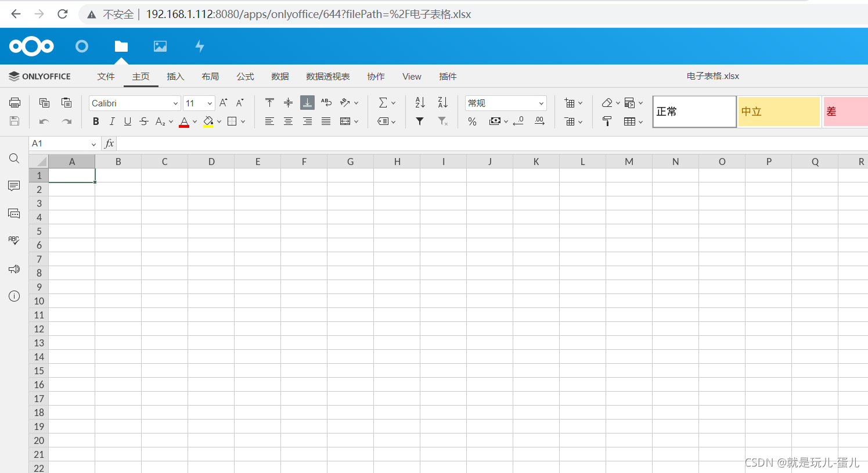Click the A1 cell name box
The height and width of the screenshot is (473, 868).
coord(64,144)
